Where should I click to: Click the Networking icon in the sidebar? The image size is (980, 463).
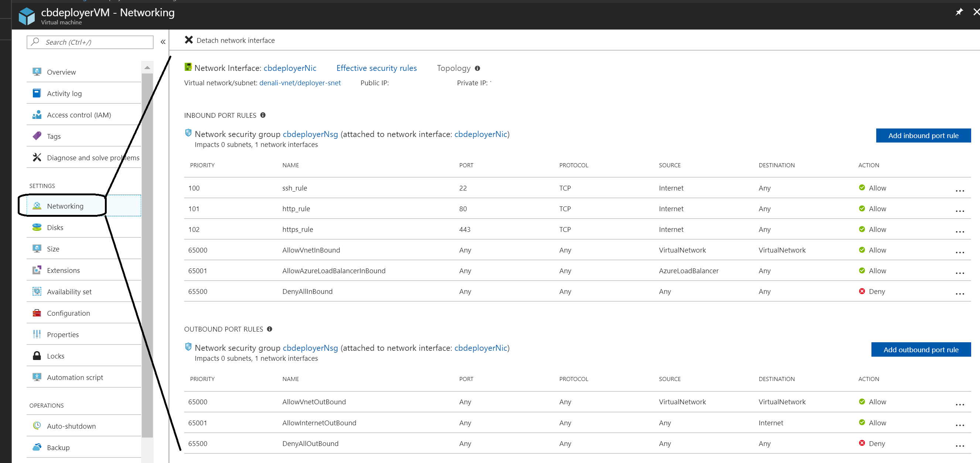[37, 206]
